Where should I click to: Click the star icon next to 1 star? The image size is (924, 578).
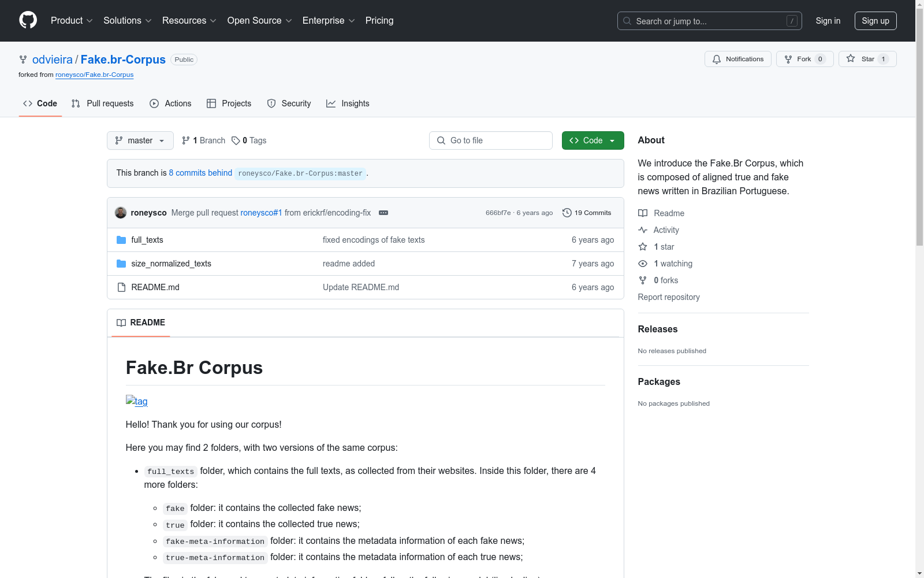coord(643,247)
